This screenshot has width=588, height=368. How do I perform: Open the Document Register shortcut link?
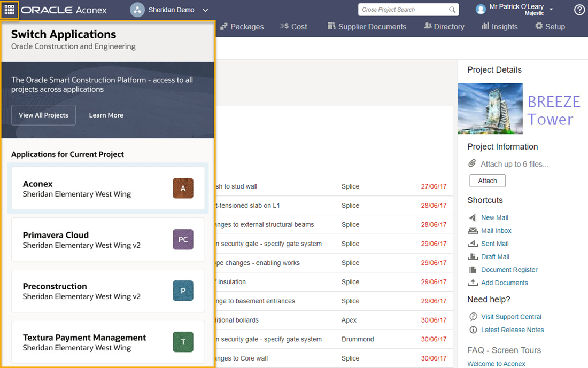tap(509, 270)
